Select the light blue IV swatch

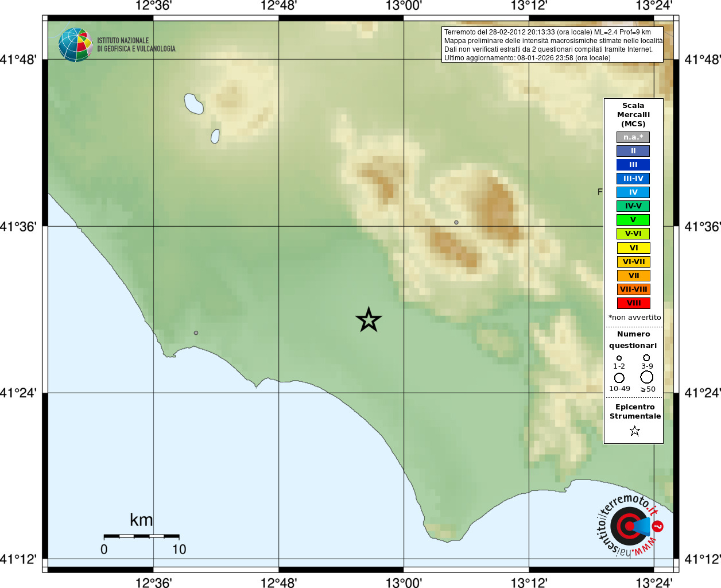[633, 192]
